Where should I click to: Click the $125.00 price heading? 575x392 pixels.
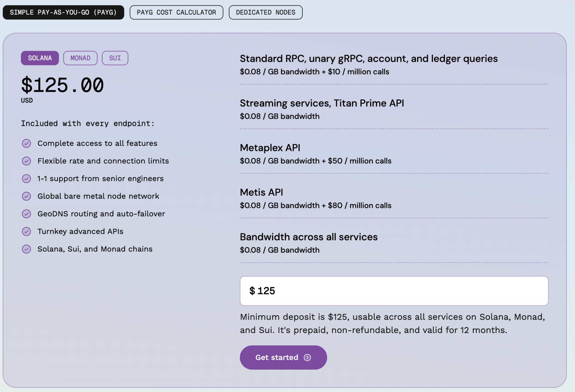click(62, 85)
